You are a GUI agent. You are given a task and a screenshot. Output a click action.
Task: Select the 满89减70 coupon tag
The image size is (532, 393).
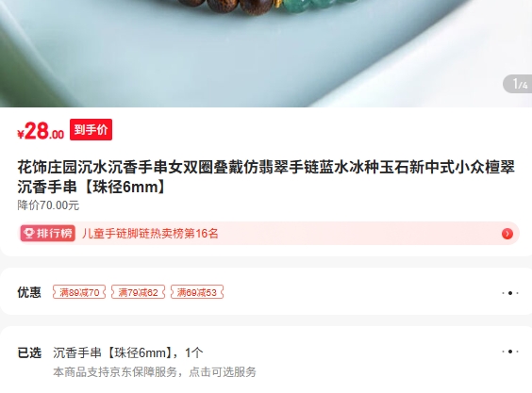(x=79, y=292)
